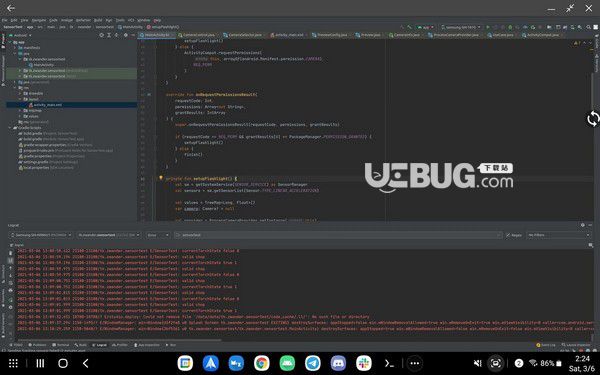This screenshot has width=600, height=375.
Task: Open the terminal app in taskbar
Action: click(x=389, y=364)
